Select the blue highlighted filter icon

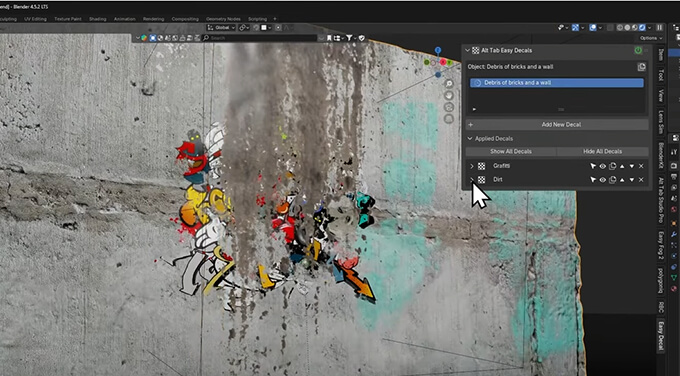pos(153,38)
